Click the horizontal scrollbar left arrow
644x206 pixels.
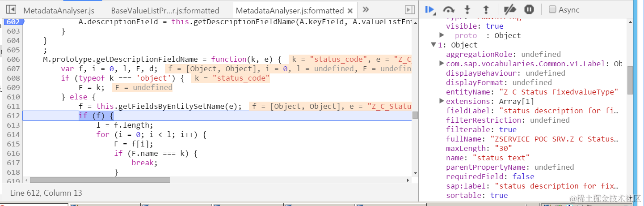(26, 180)
